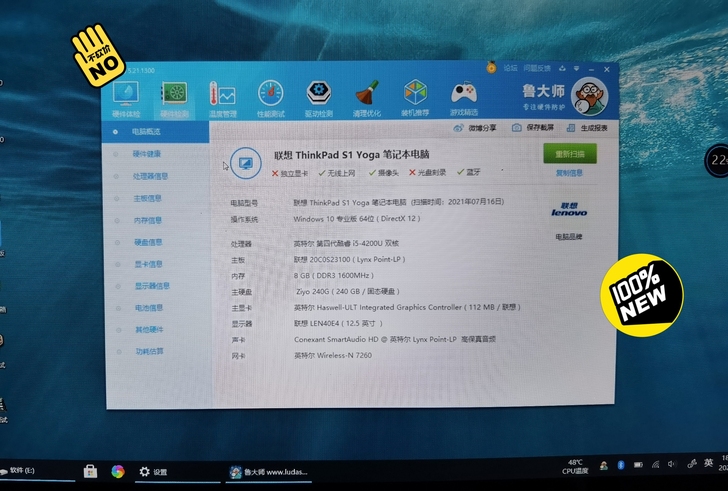728x491 pixels.
Task: Launch the 性能测试 benchmark module
Action: click(271, 98)
